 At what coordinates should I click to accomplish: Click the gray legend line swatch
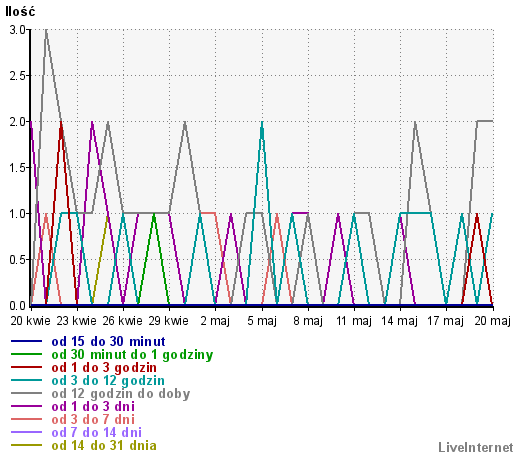[26, 393]
